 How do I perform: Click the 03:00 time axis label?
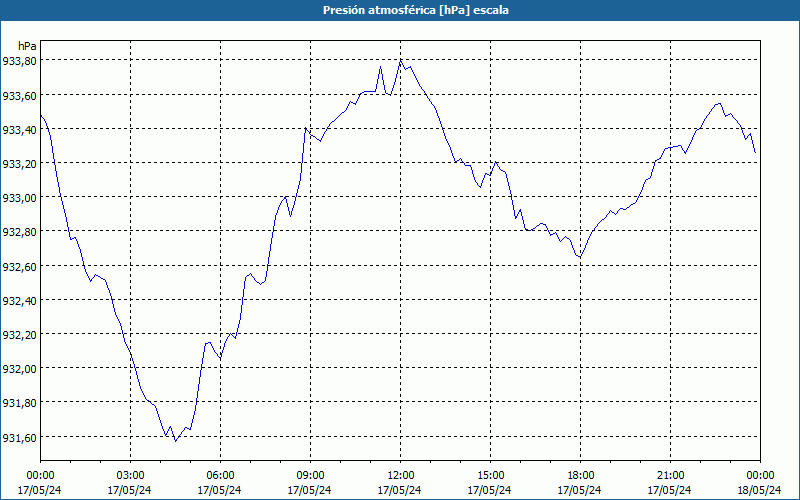tap(130, 476)
